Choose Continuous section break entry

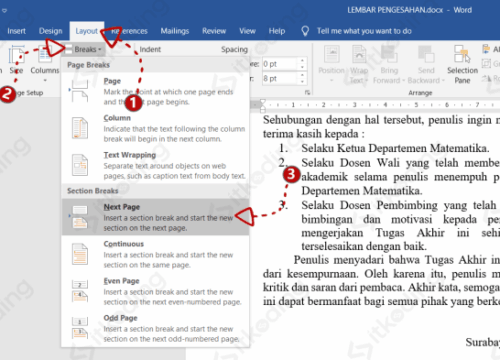168,254
